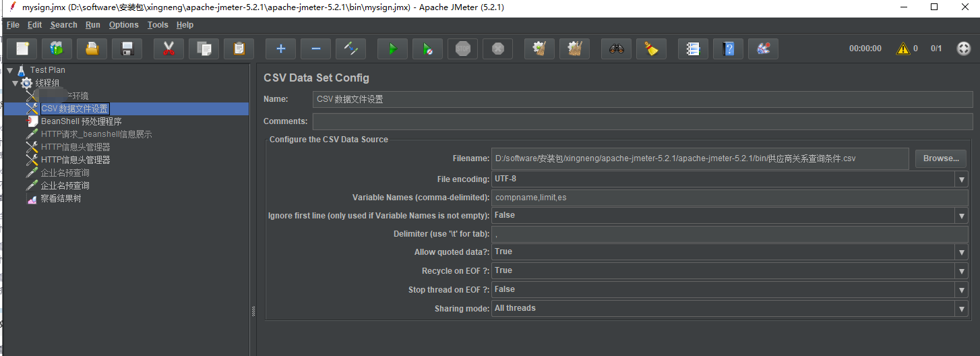
Task: Open the Options menu
Action: (x=124, y=25)
